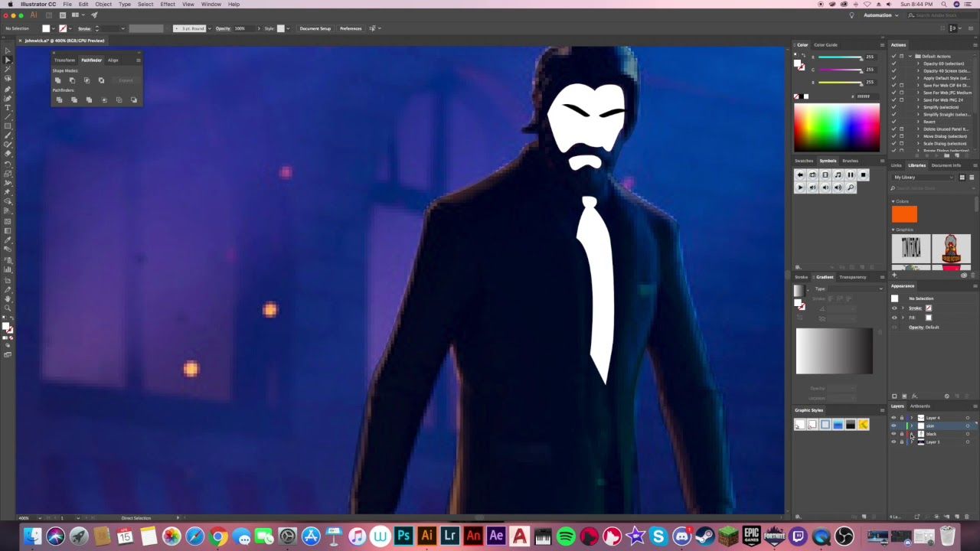Click the Minus Back pathfinder icon
The width and height of the screenshot is (980, 551).
pos(133,99)
